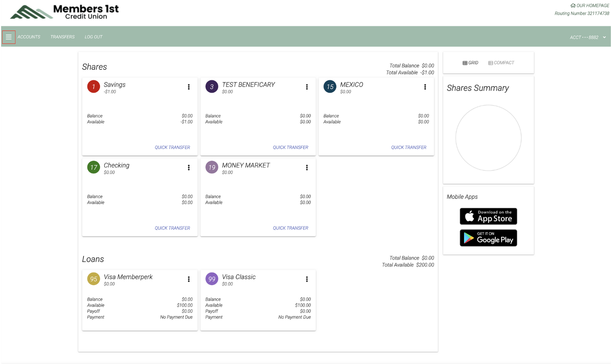This screenshot has width=611, height=364.
Task: Click the Download on App Store badge
Action: [488, 216]
